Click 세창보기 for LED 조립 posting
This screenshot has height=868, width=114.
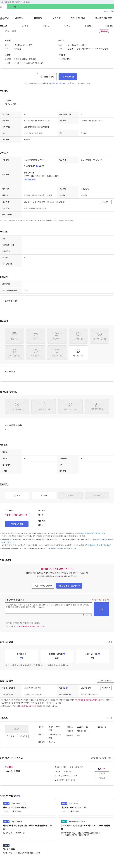tap(102, 778)
